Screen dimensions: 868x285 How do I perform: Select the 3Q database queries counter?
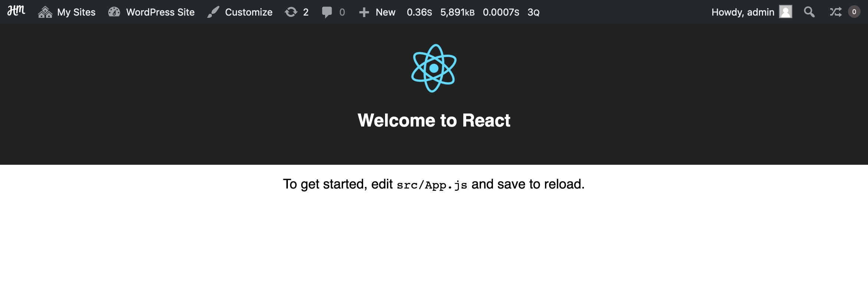(x=533, y=12)
